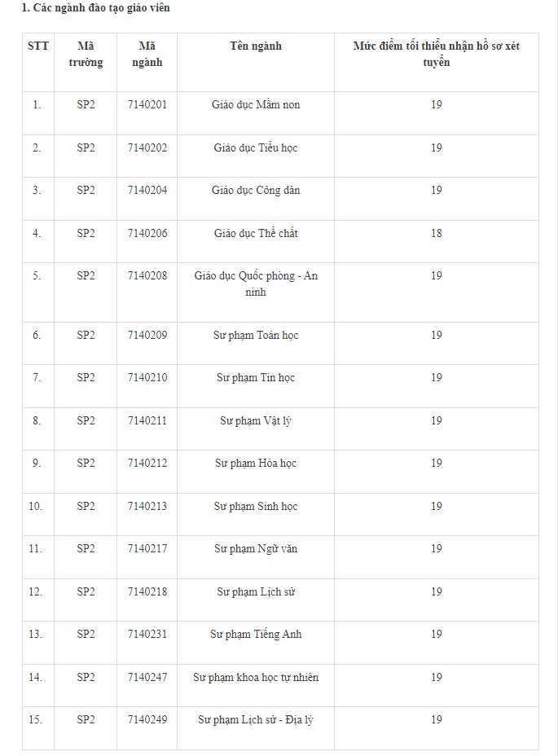The image size is (558, 756).
Task: Select 'Sư phạm Lịch sử - Địa lý' cell
Action: click(x=255, y=720)
